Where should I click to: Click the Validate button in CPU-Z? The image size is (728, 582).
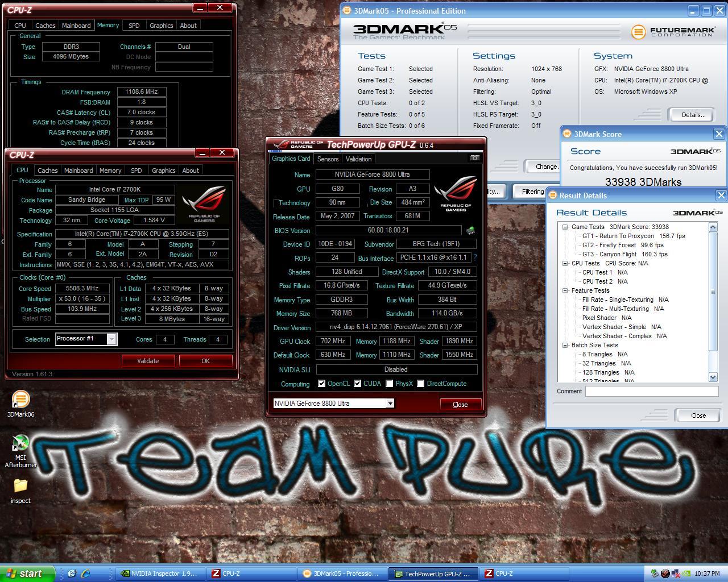point(148,361)
